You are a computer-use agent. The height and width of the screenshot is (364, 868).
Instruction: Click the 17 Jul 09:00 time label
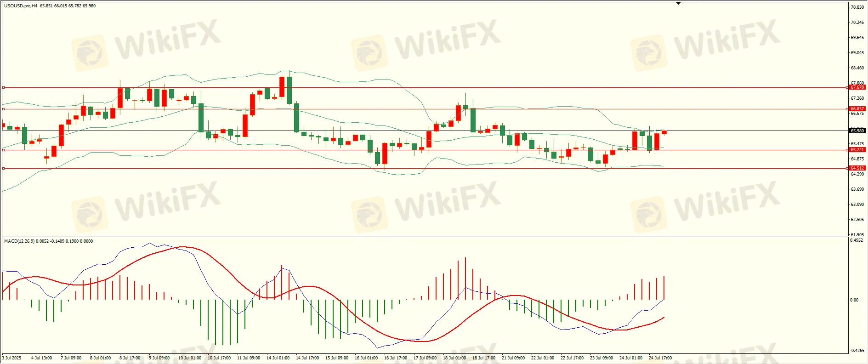click(425, 358)
